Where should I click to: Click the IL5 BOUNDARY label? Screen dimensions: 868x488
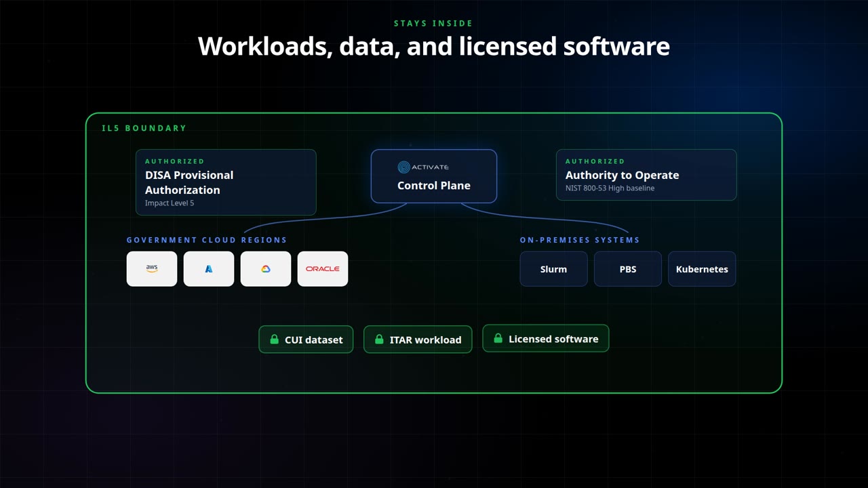click(x=144, y=128)
